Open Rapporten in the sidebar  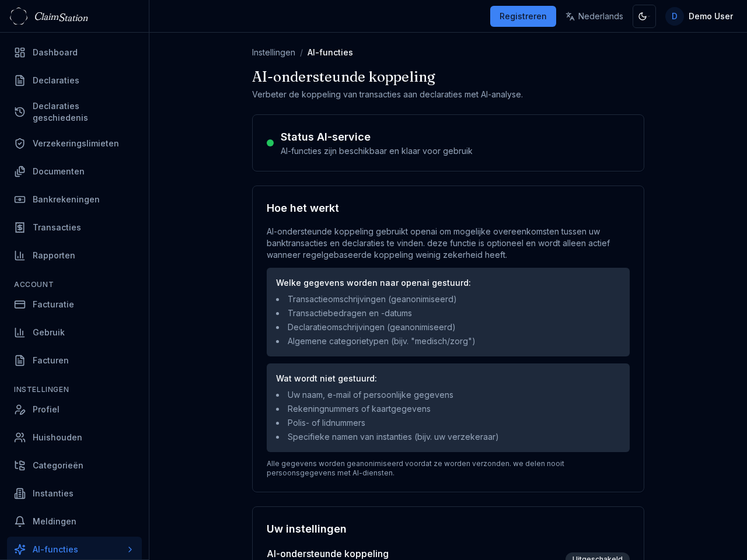click(x=54, y=256)
